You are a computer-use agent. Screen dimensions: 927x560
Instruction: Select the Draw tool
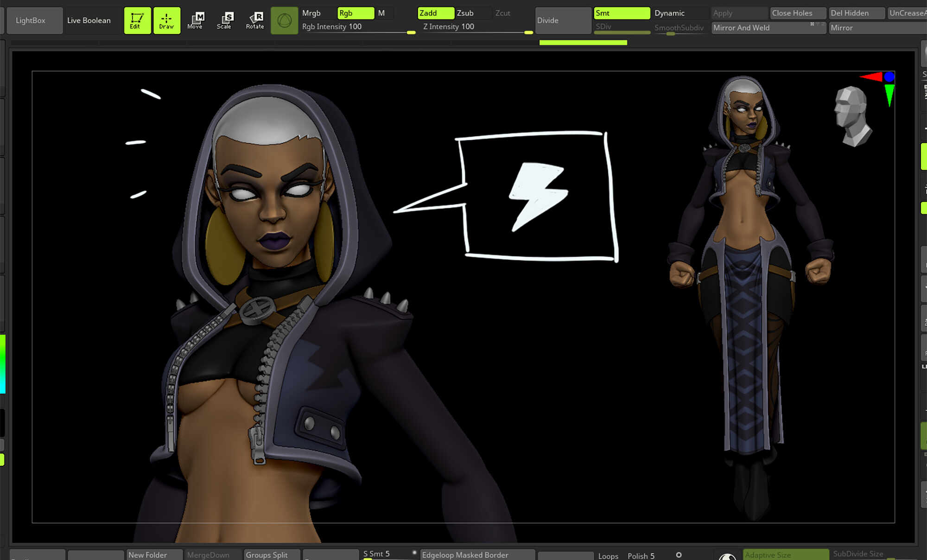click(x=166, y=20)
